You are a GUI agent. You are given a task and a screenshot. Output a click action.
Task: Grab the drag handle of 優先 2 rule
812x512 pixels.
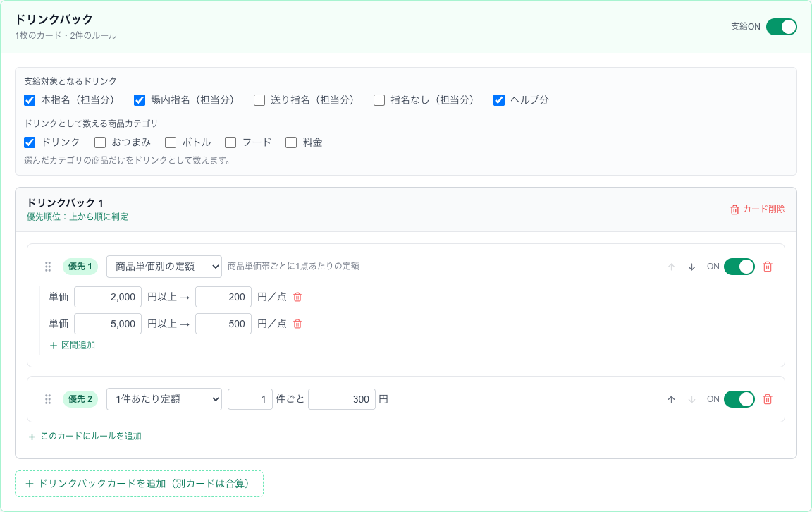[48, 400]
